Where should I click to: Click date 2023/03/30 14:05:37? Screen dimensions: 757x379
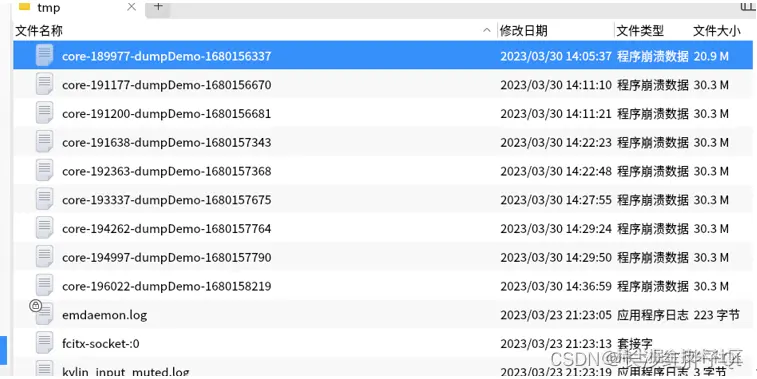(x=556, y=56)
